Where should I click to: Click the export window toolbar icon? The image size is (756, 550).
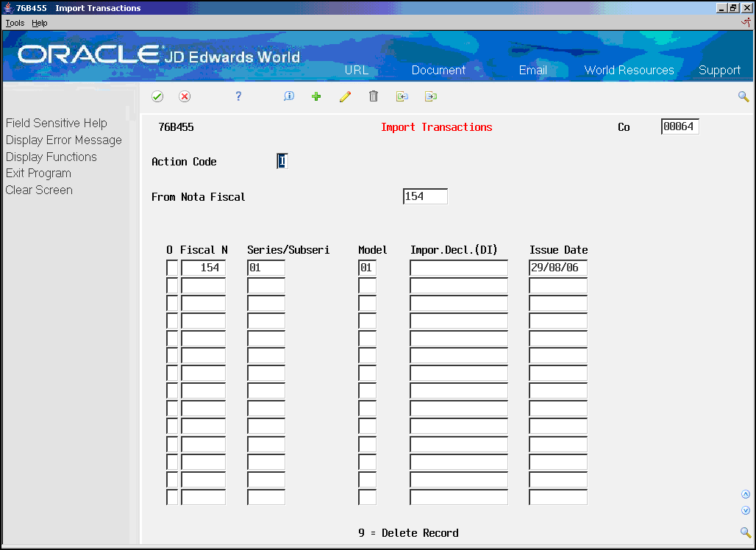click(430, 96)
